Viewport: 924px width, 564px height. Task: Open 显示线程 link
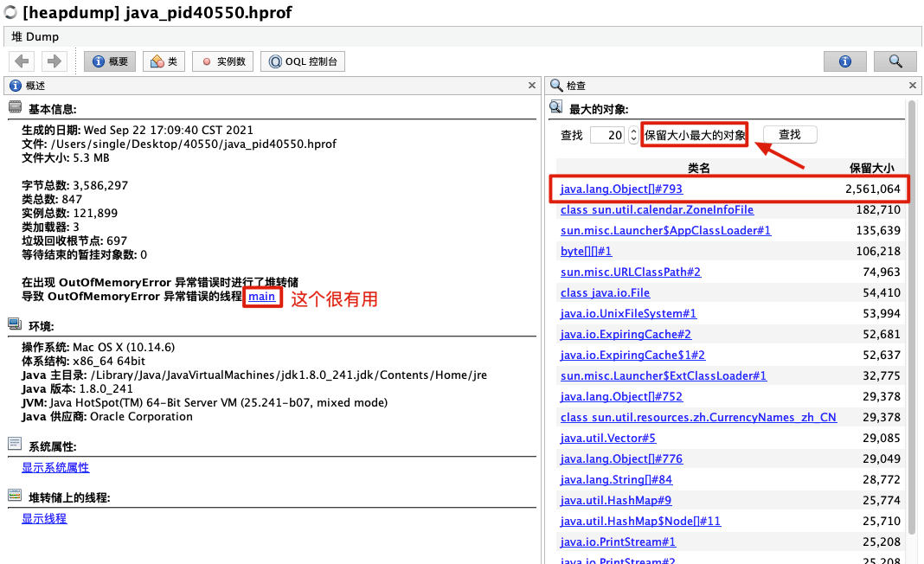[x=44, y=519]
